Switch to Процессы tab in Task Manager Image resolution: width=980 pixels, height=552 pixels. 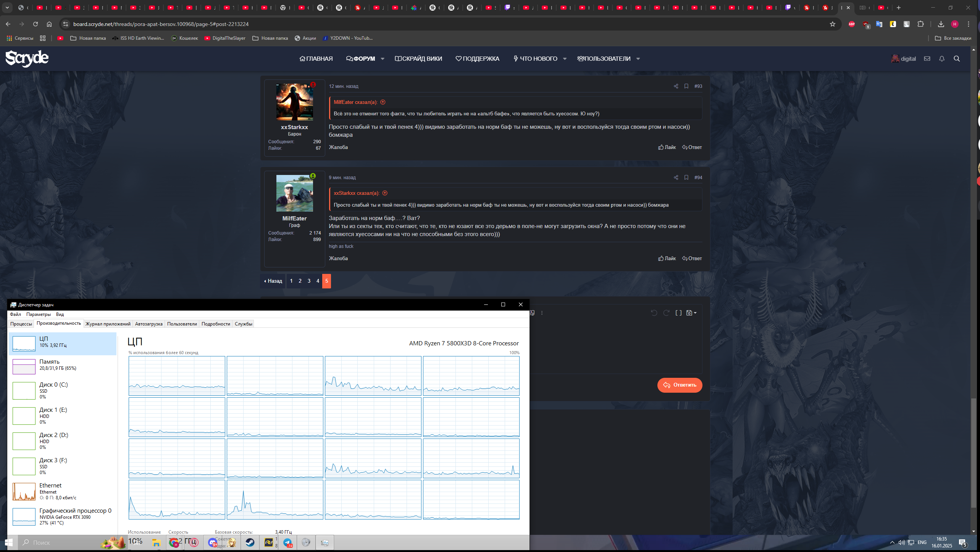21,324
